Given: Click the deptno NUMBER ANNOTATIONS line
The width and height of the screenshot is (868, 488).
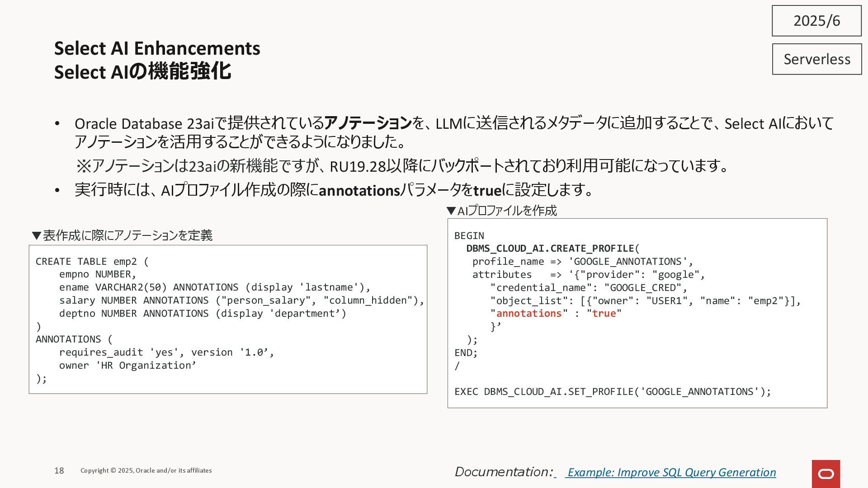Looking at the screenshot, I should tap(203, 314).
